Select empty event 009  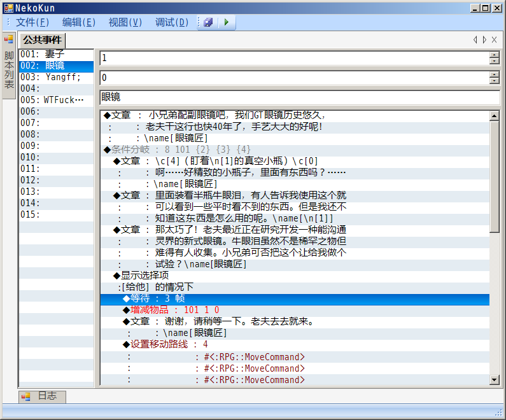(x=57, y=146)
